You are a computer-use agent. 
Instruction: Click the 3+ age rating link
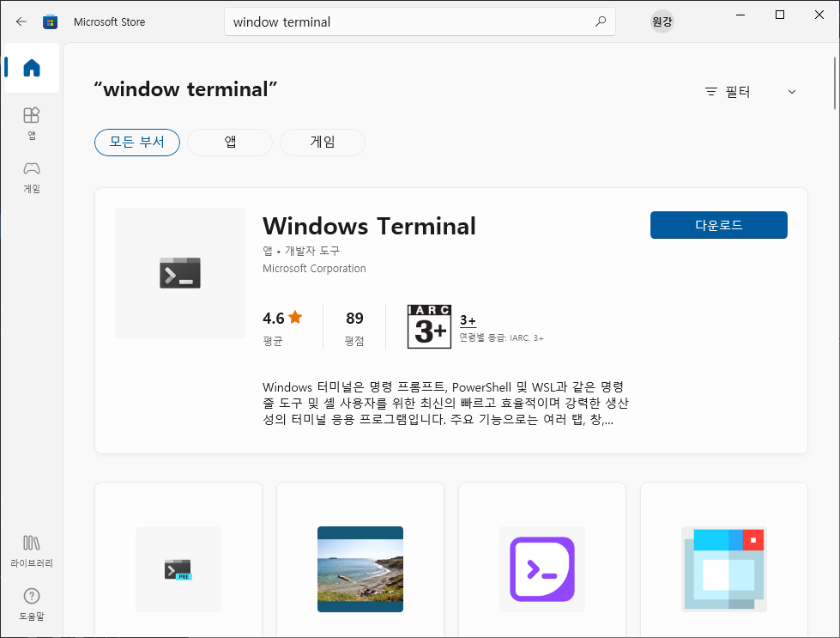468,320
